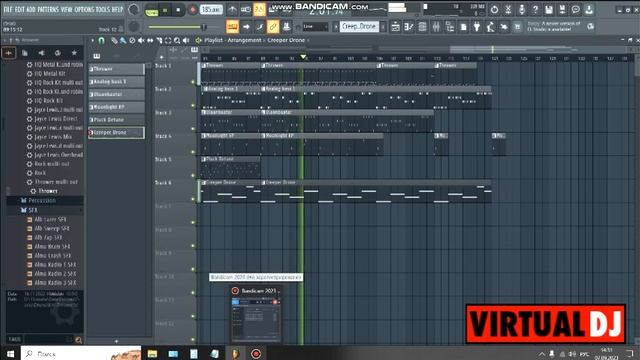Open the tempo tapper icon
This screenshot has width=640, height=360.
[491, 27]
